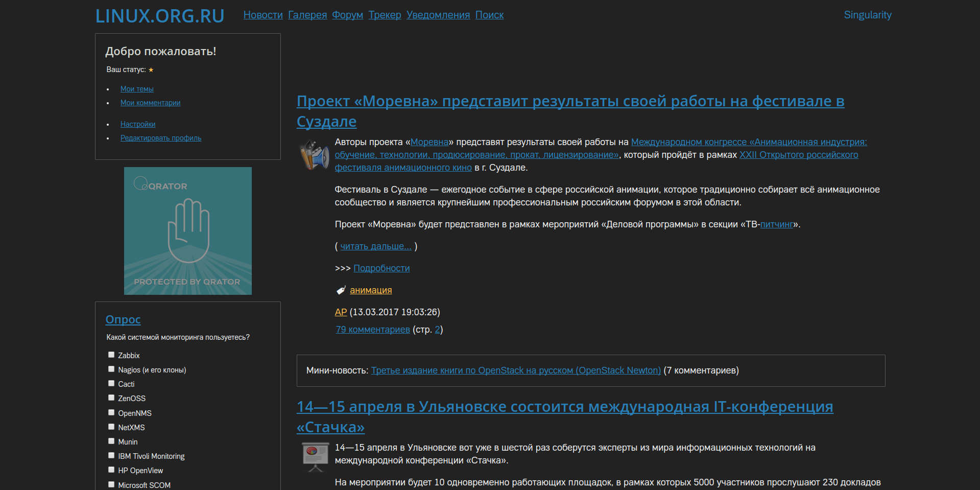Screen dimensions: 980x490
Task: Check the Zabbix poll option
Action: tap(111, 355)
